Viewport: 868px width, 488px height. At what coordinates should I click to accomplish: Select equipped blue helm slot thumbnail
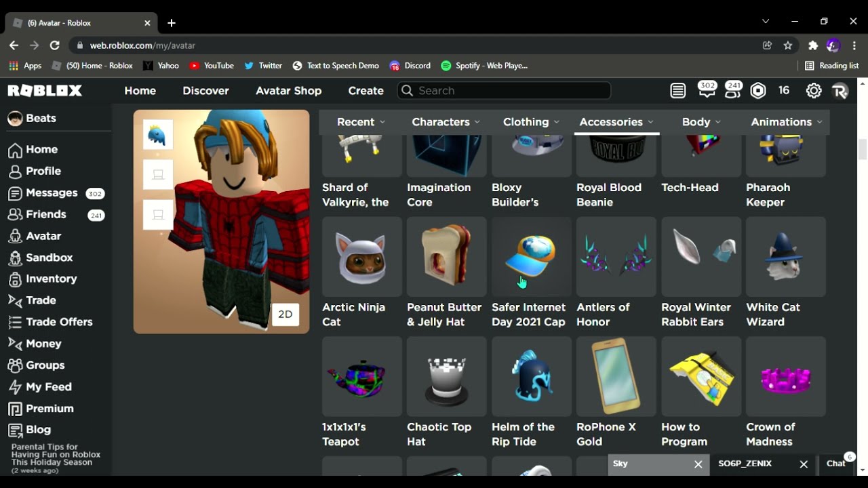pyautogui.click(x=158, y=135)
